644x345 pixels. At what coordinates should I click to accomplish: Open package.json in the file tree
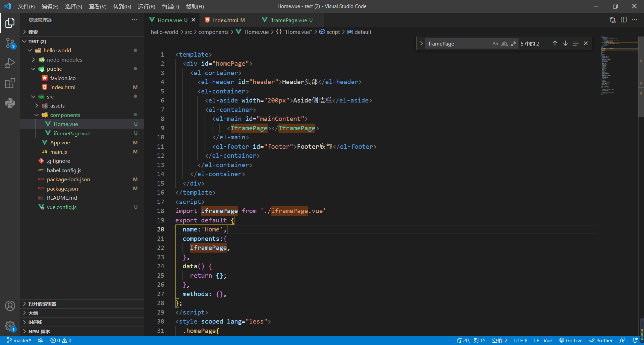click(82, 189)
